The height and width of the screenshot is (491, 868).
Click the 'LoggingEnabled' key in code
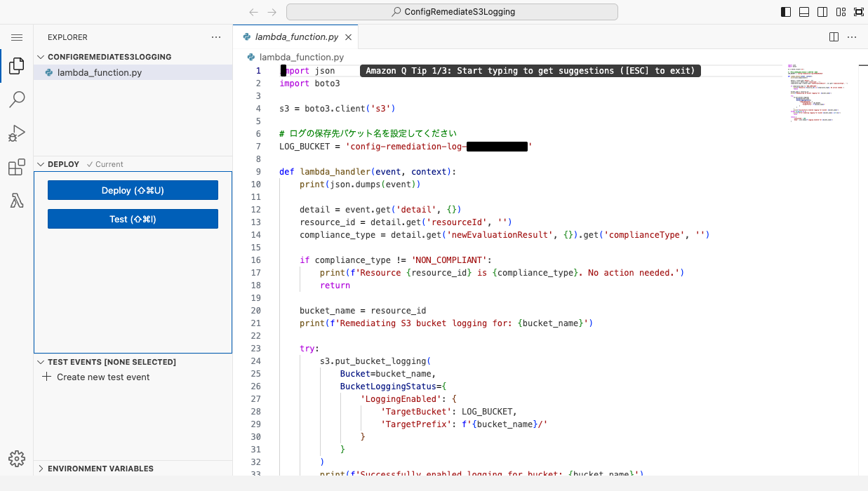[x=401, y=399]
